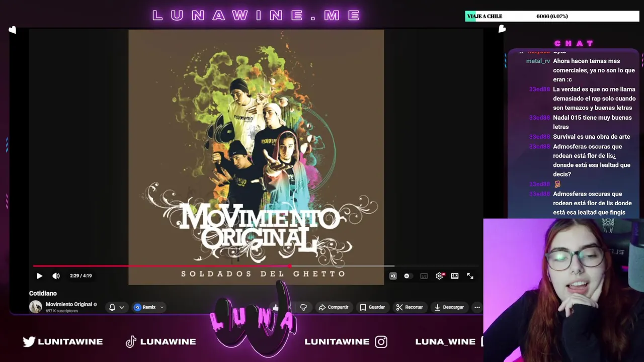Click the IQ icon in player controls
Image resolution: width=644 pixels, height=362 pixels.
point(393,276)
